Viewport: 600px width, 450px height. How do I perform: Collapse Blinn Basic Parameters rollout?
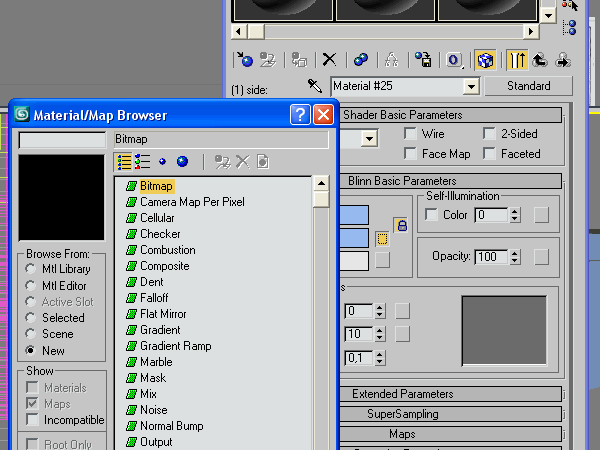450,181
